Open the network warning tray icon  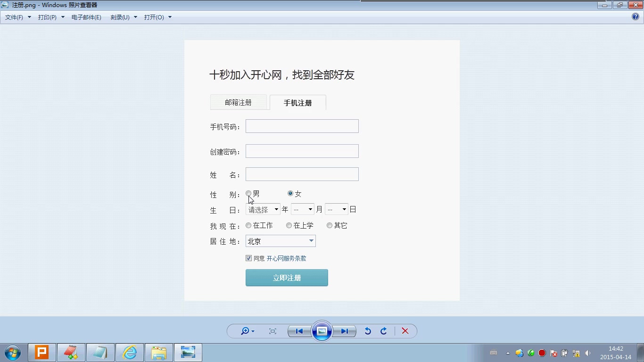(x=576, y=353)
